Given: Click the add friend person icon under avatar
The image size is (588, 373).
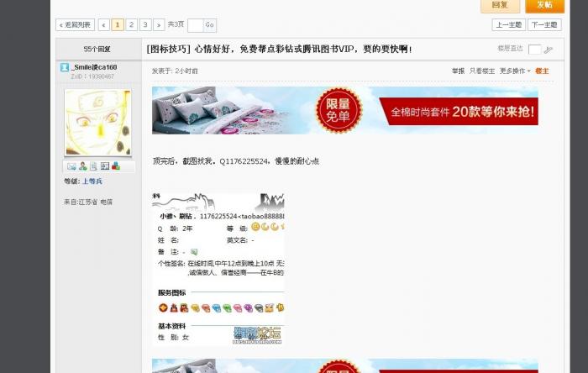Looking at the screenshot, I should (x=83, y=166).
